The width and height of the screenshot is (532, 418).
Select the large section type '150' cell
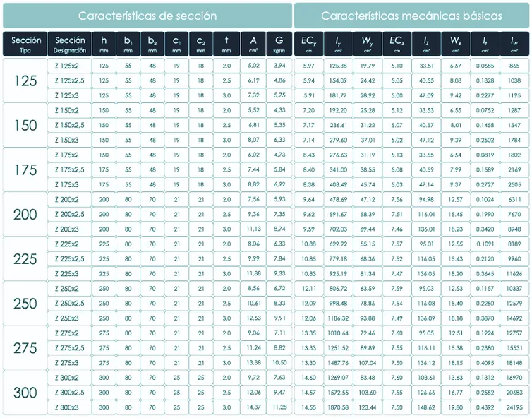pyautogui.click(x=25, y=125)
